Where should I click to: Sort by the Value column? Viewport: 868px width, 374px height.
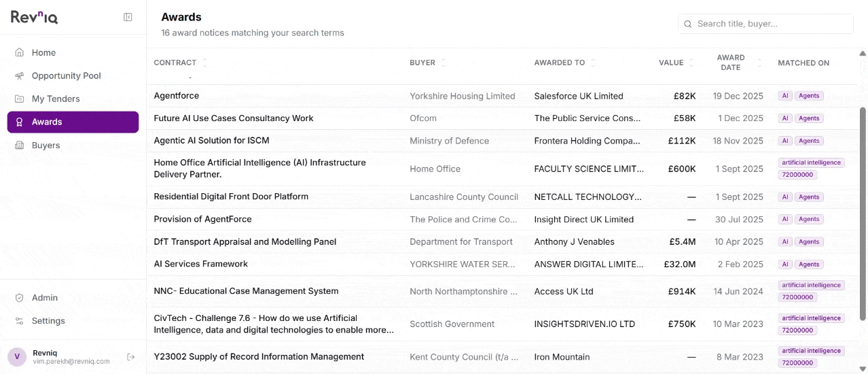point(676,63)
